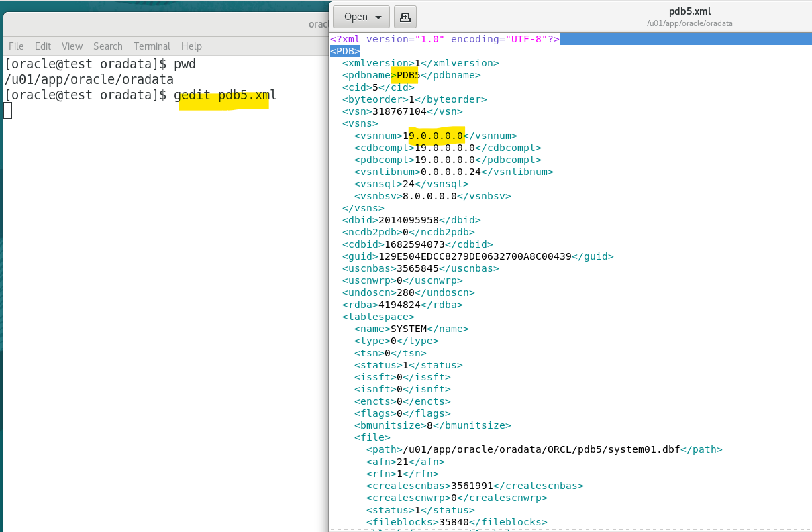
Task: Click the byteorder line
Action: click(415, 99)
